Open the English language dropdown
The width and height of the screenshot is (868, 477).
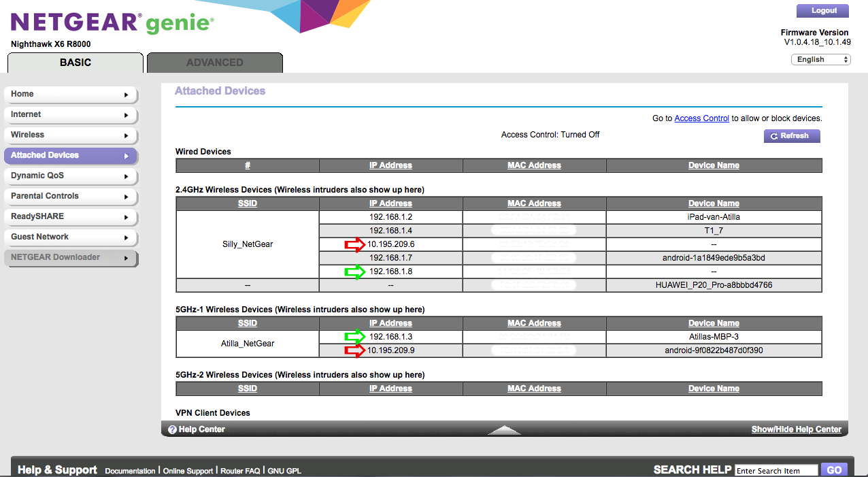pyautogui.click(x=821, y=60)
